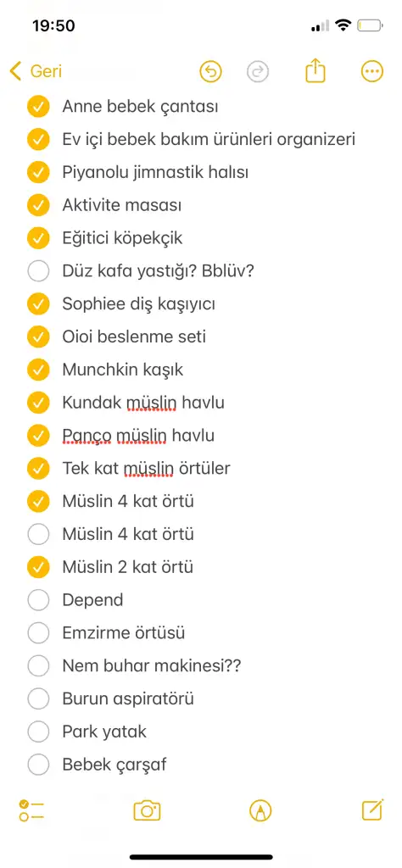Screen dimensions: 402x868
Task: Open the camera icon in bottom toolbar
Action: [148, 811]
